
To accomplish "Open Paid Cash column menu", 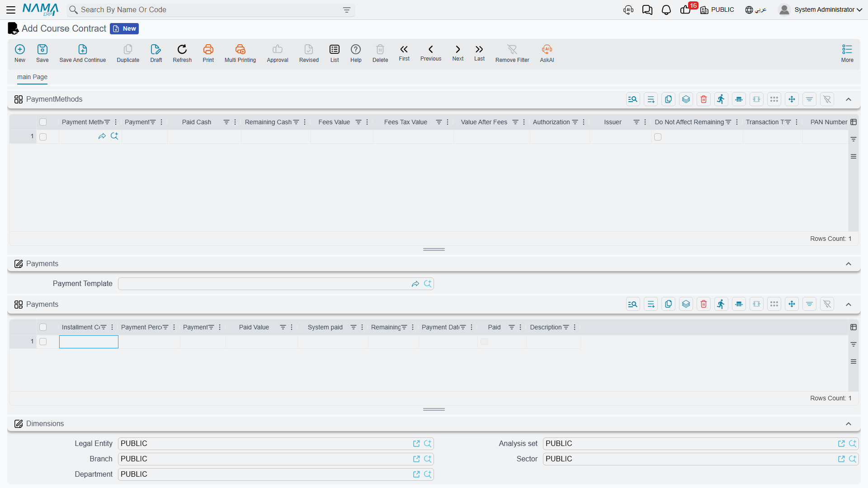I will coord(235,122).
